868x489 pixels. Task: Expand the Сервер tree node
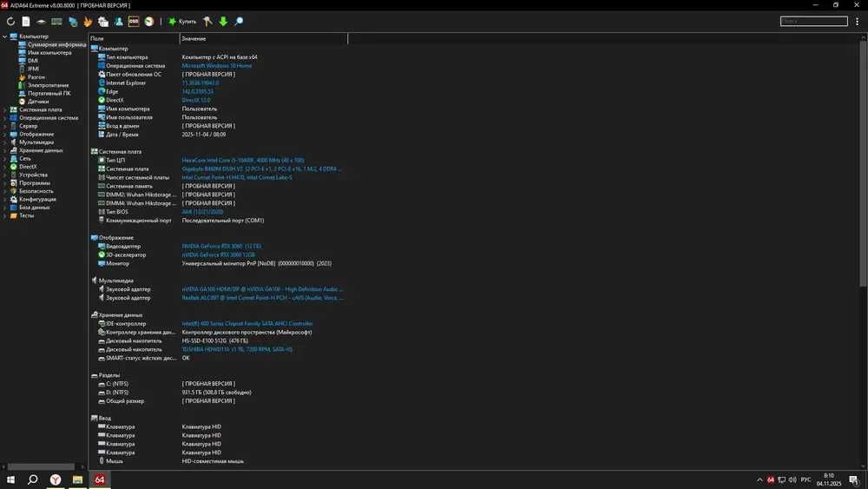pos(5,126)
